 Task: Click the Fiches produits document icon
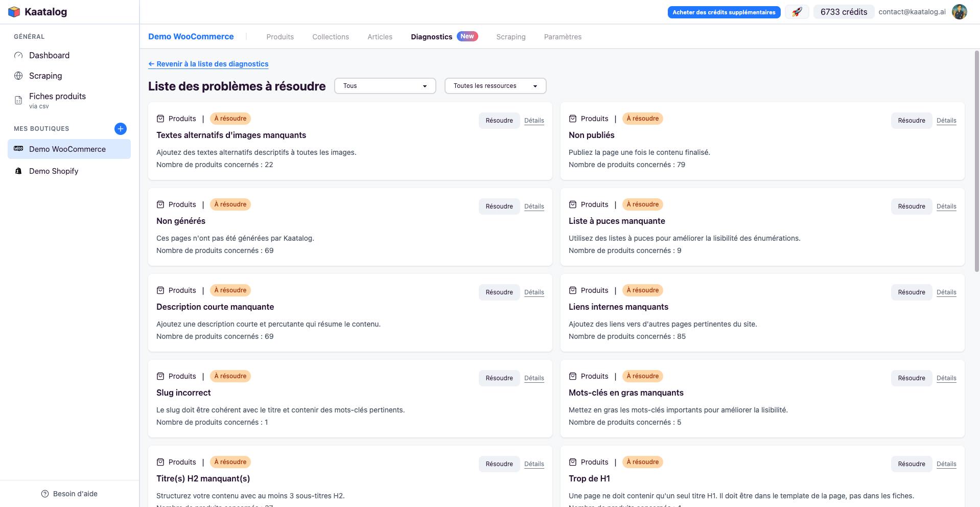coord(18,100)
